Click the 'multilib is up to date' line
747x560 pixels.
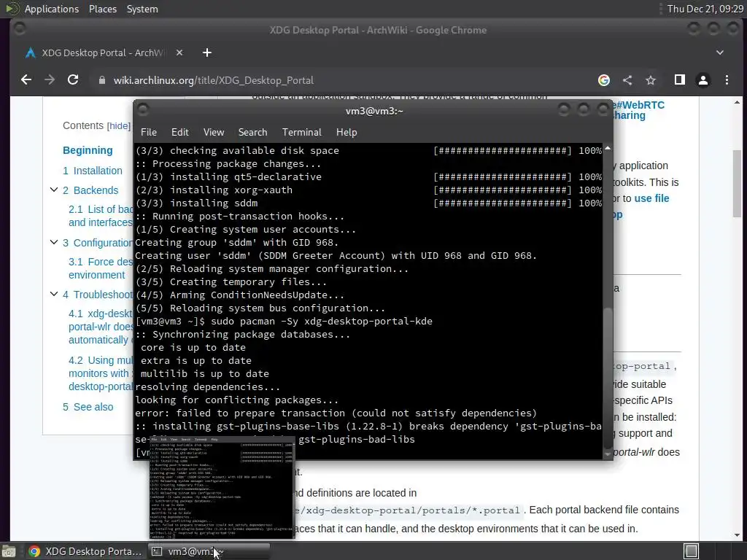click(204, 374)
